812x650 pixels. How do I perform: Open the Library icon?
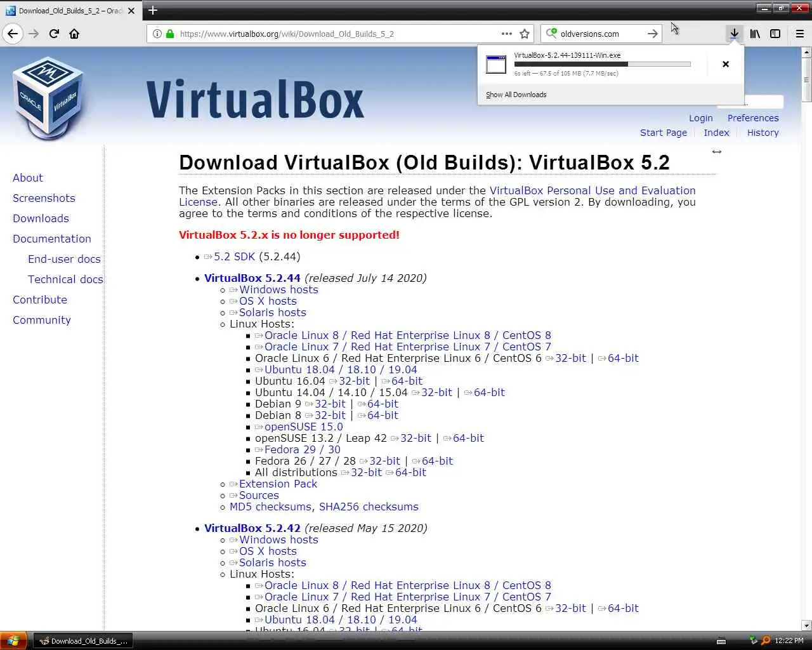[755, 34]
